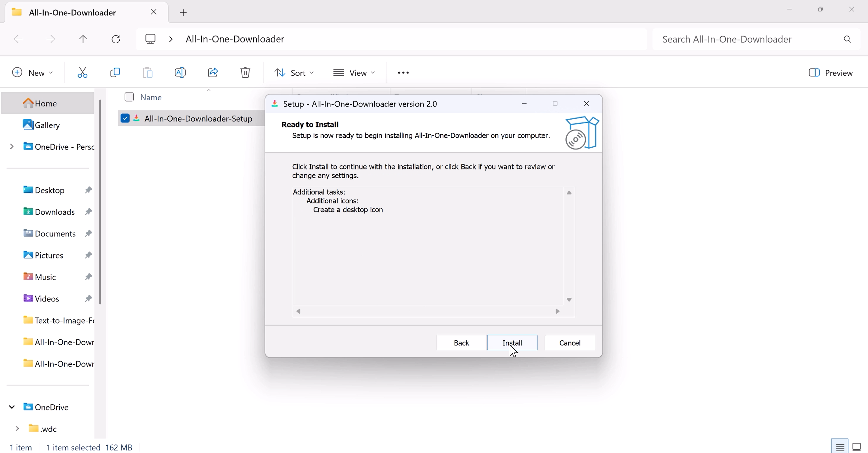Share the selected file
This screenshot has height=453, width=868.
click(x=213, y=72)
